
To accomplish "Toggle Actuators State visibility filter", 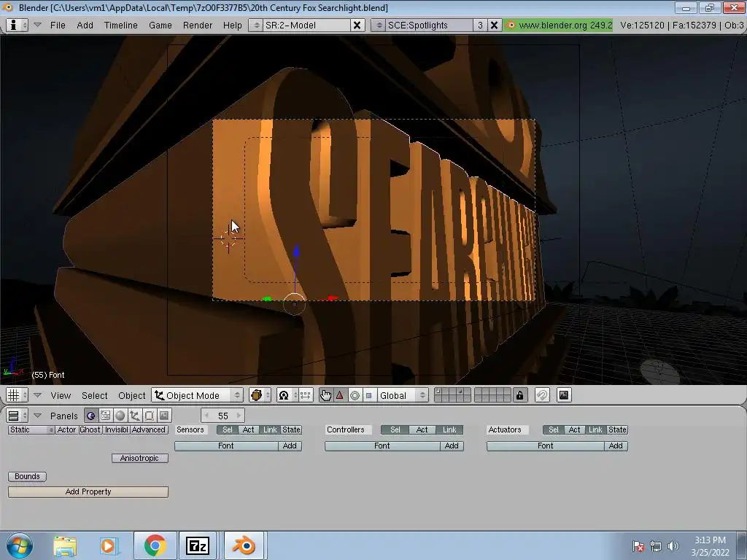I will tap(617, 429).
